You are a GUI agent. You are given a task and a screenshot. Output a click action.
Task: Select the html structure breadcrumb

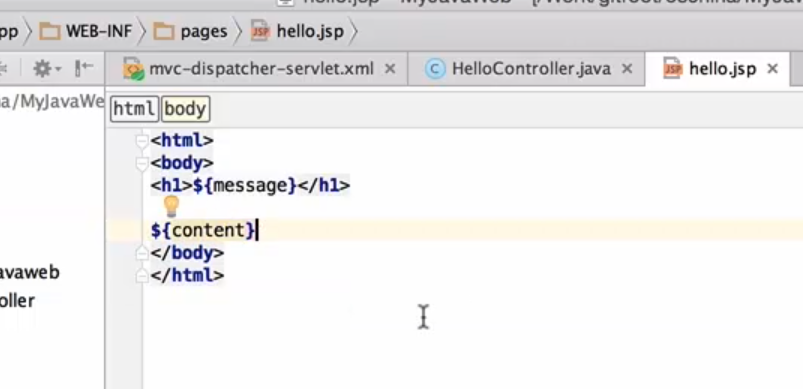coord(134,109)
